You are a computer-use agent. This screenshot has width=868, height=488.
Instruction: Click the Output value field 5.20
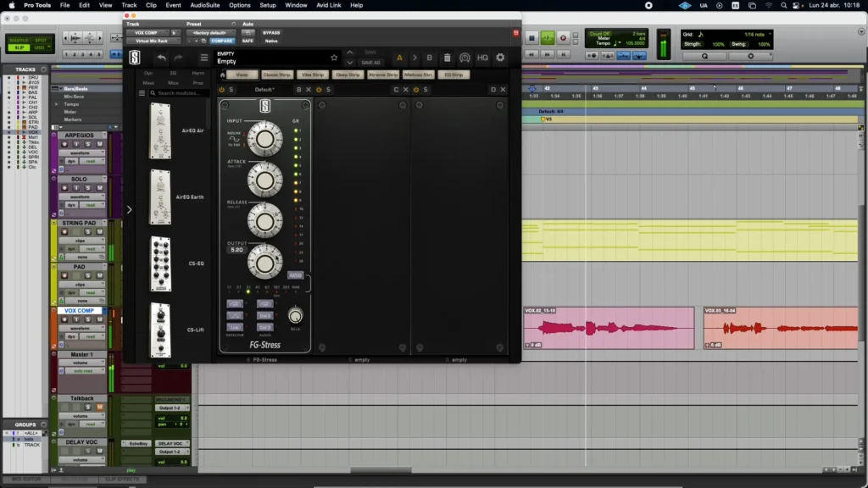pyautogui.click(x=236, y=250)
